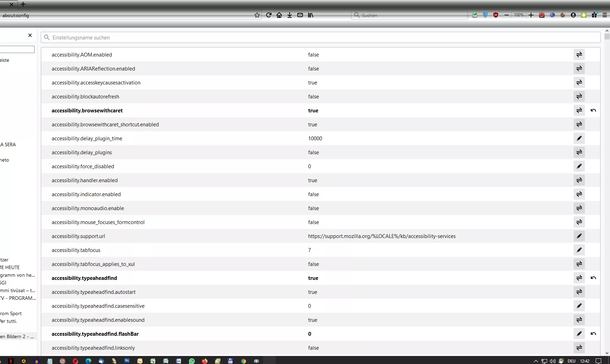610x364 pixels.
Task: Zoom in with the plus button
Action: click(531, 15)
